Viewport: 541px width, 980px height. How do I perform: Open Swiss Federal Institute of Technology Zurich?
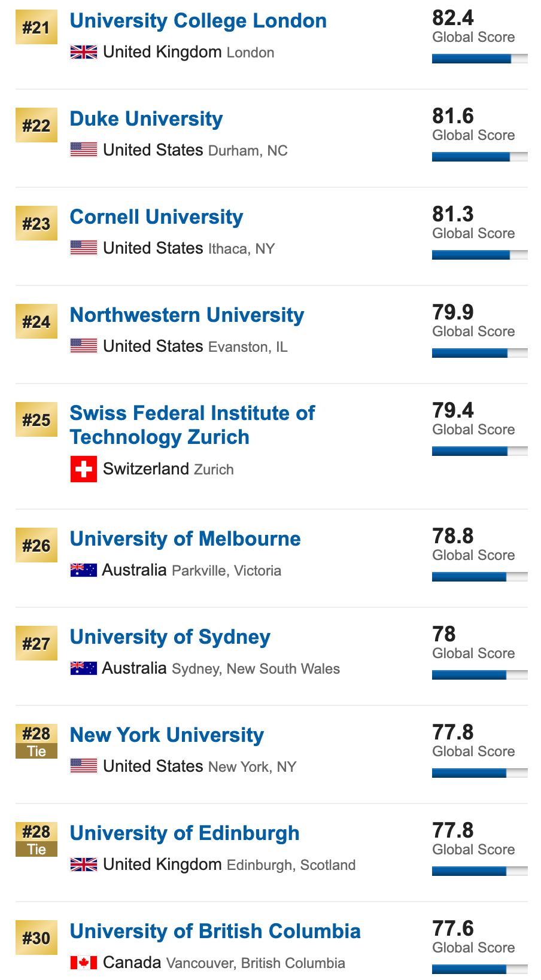[192, 425]
